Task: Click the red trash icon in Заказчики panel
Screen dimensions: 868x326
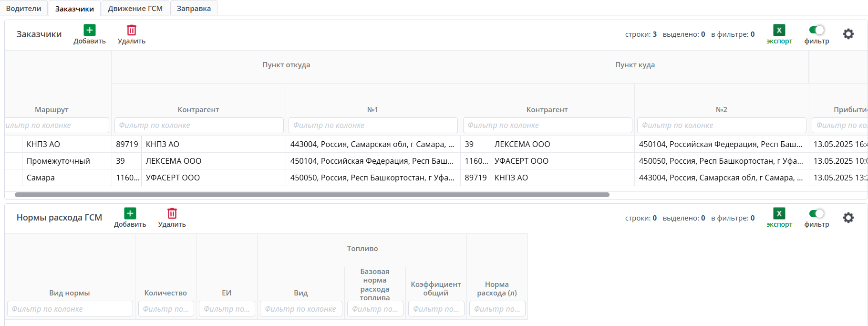Action: coord(132,30)
